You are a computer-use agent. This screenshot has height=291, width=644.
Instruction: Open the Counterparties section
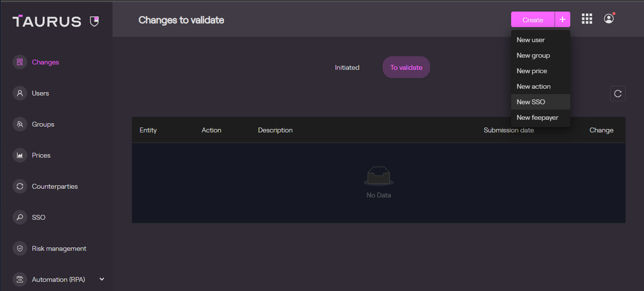coord(54,186)
